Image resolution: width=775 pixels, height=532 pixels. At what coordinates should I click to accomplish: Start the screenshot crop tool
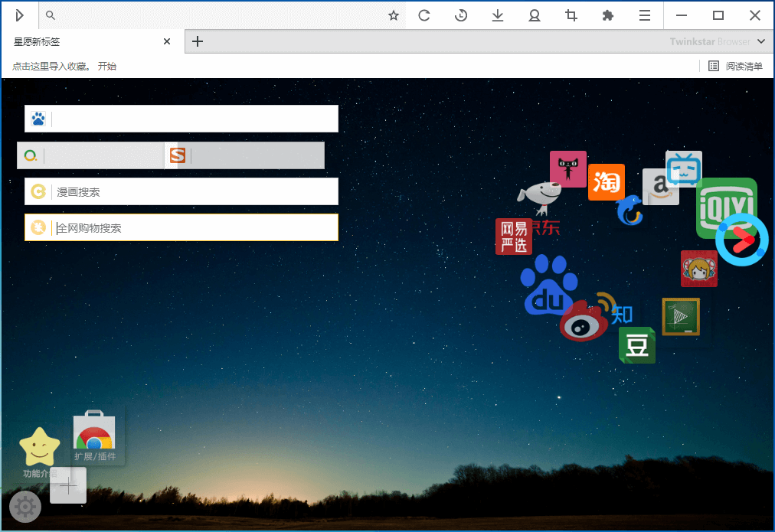pos(571,15)
